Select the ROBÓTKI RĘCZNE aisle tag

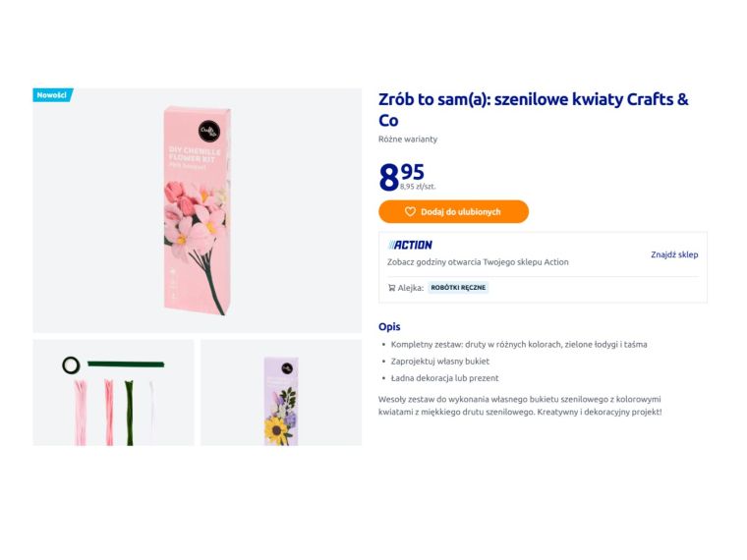pos(459,288)
